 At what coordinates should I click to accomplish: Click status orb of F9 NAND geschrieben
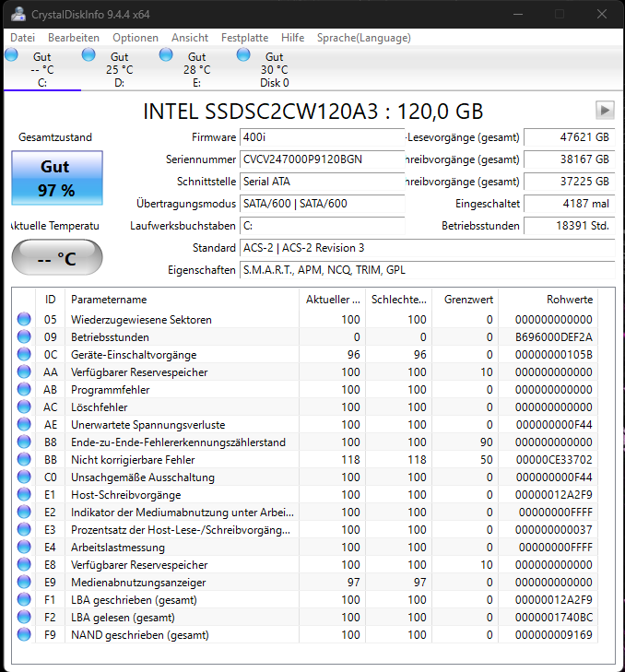24,635
